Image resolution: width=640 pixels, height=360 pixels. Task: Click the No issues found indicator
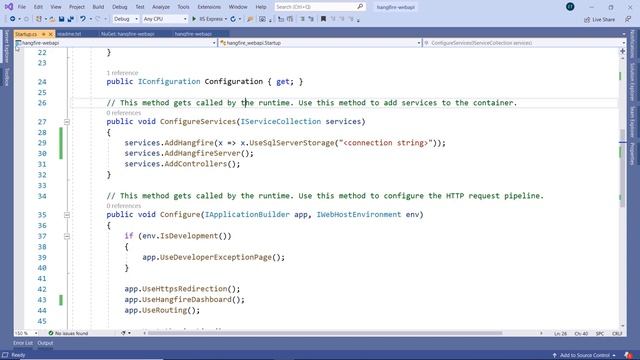(x=68, y=333)
